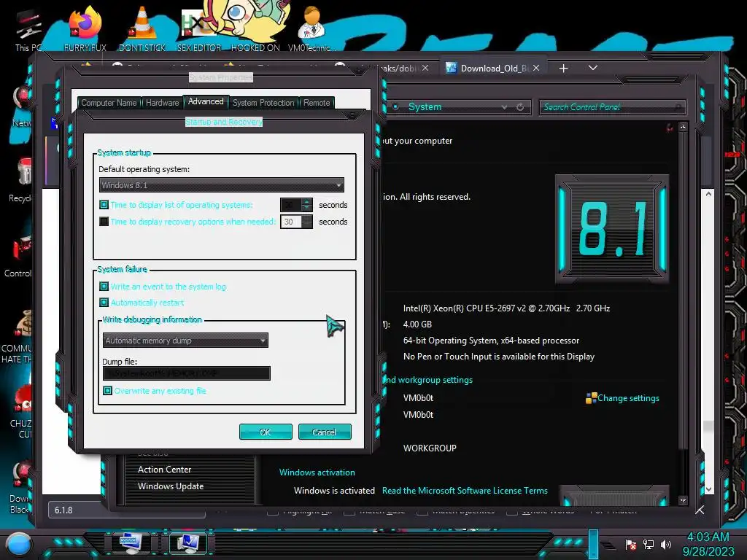Click Cancel in Startup and Recovery
747x560 pixels.
click(325, 432)
